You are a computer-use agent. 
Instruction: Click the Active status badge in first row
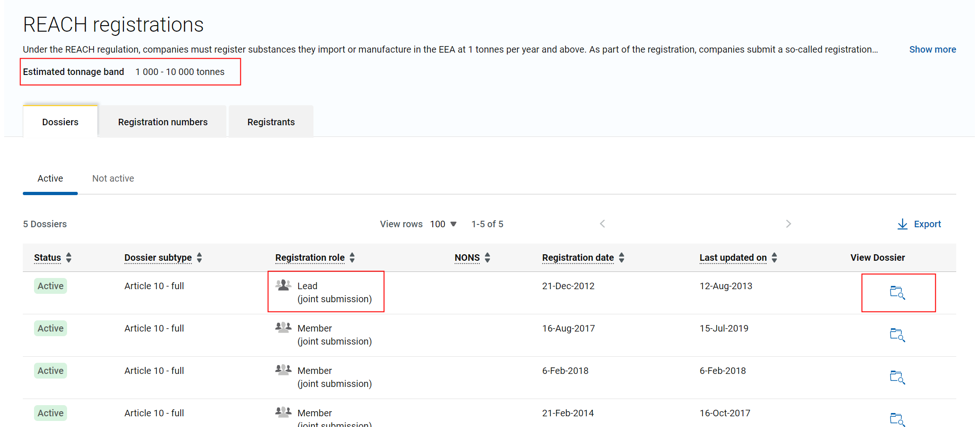(x=50, y=286)
